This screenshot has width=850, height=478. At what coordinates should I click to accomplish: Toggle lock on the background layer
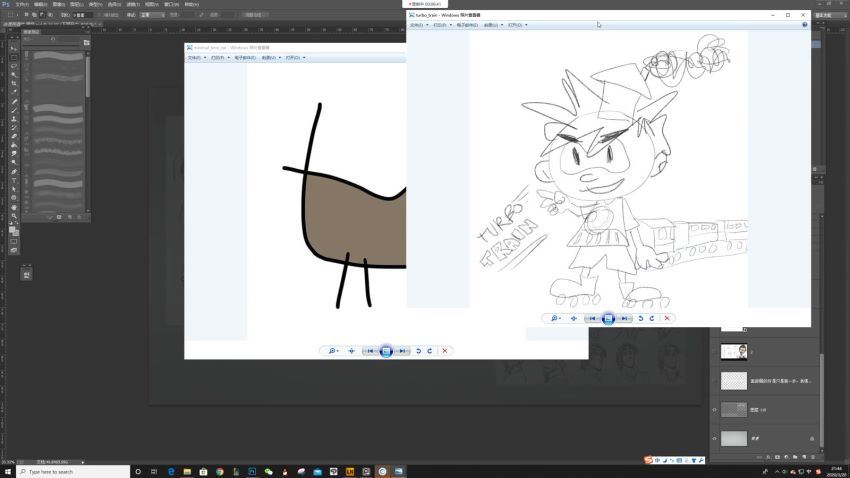(x=812, y=438)
